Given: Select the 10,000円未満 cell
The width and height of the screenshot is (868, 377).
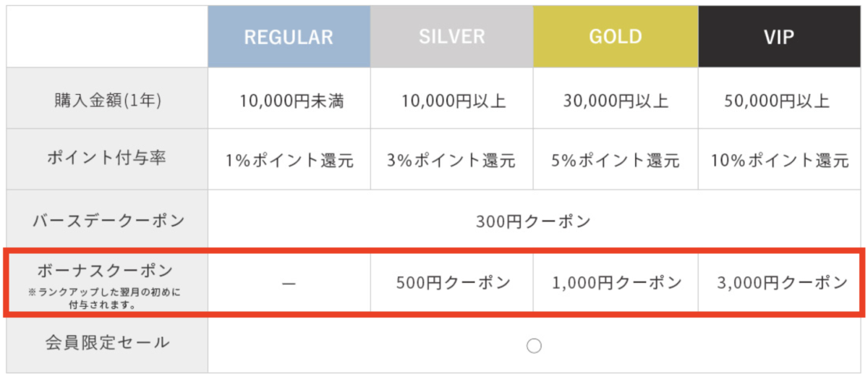Looking at the screenshot, I should 289,100.
